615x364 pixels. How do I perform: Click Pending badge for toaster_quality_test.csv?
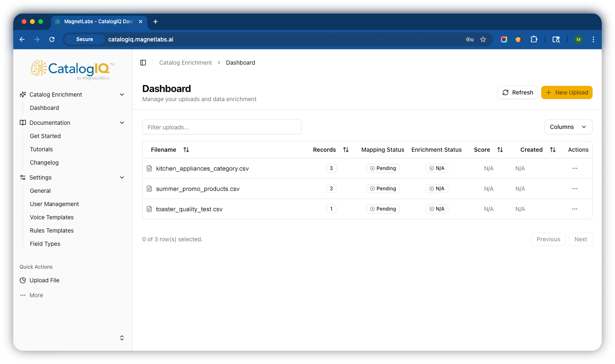383,209
